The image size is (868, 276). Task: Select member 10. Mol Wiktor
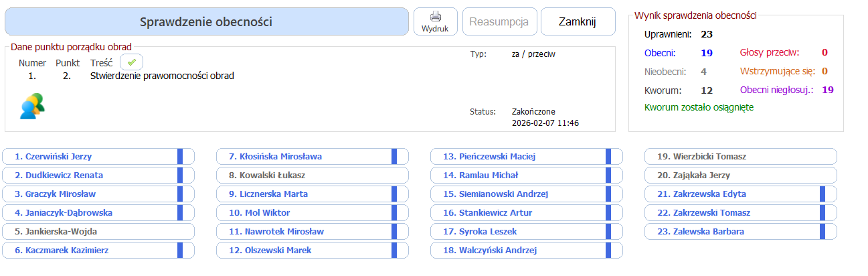tap(260, 213)
